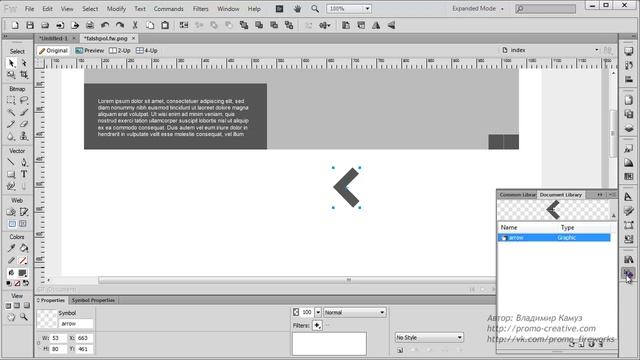Select the Lasso tool

[24, 100]
